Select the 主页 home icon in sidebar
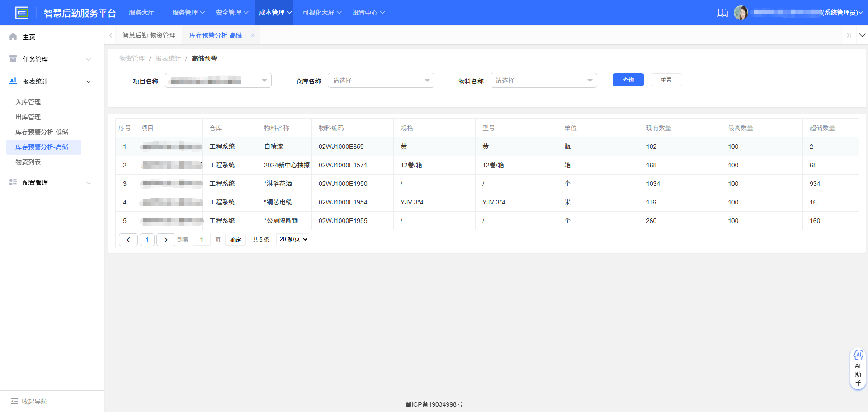 (x=13, y=37)
